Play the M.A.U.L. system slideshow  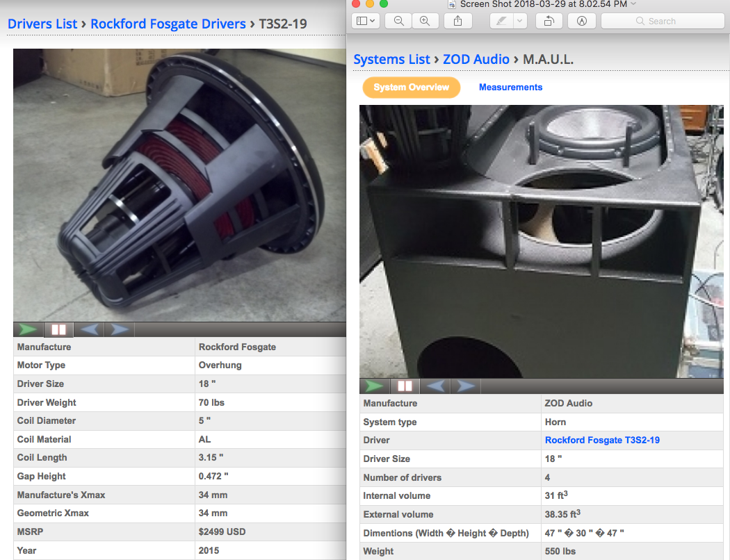point(374,386)
